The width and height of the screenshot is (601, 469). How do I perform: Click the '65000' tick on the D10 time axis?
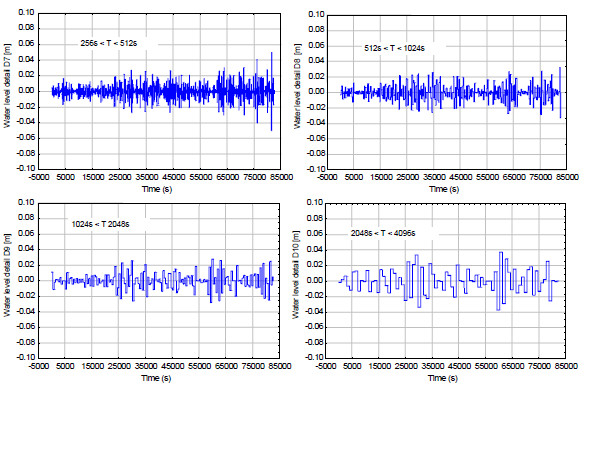tap(512, 366)
